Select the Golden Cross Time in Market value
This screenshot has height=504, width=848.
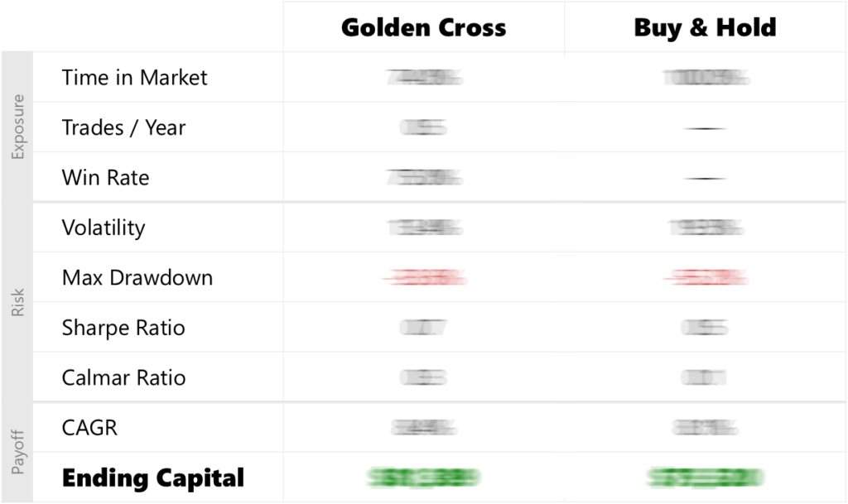click(423, 78)
